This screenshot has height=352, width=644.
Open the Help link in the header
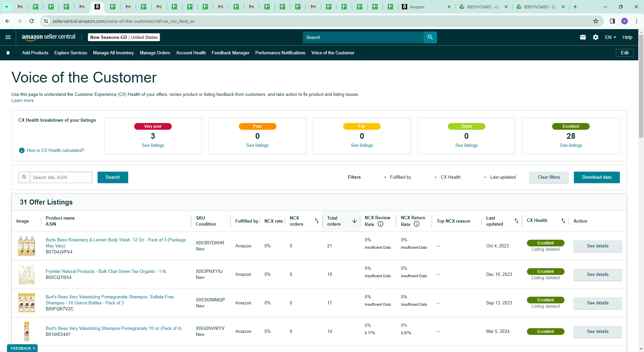pos(627,37)
